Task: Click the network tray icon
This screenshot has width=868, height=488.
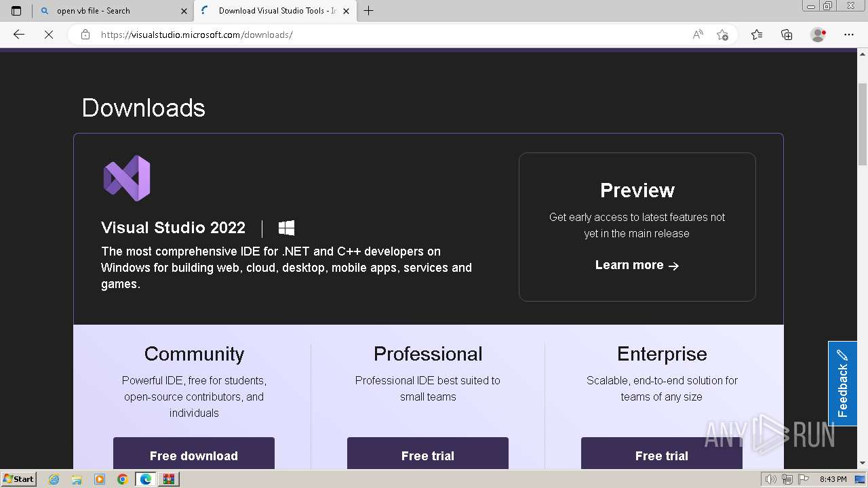Action: coord(787,479)
